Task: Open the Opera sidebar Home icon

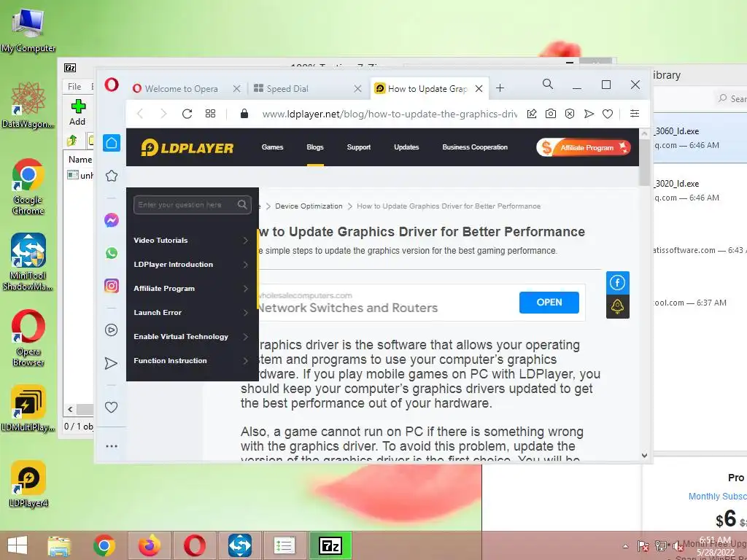Action: (x=112, y=143)
